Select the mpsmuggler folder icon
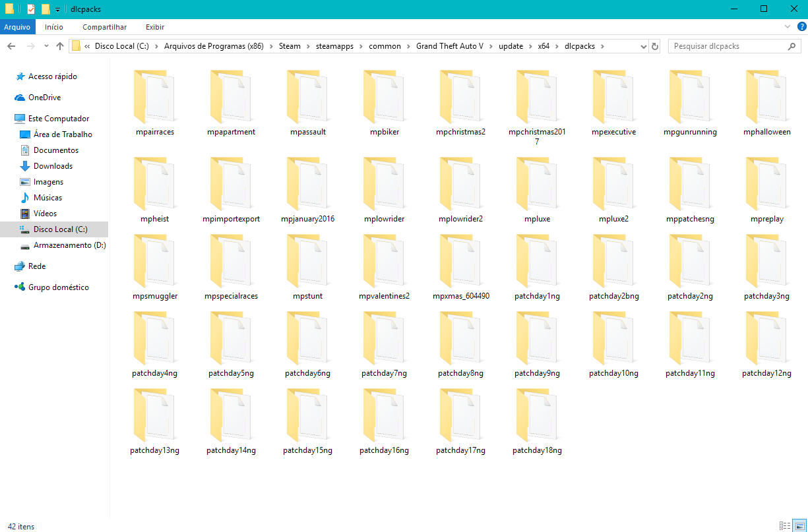This screenshot has height=532, width=808. click(154, 260)
